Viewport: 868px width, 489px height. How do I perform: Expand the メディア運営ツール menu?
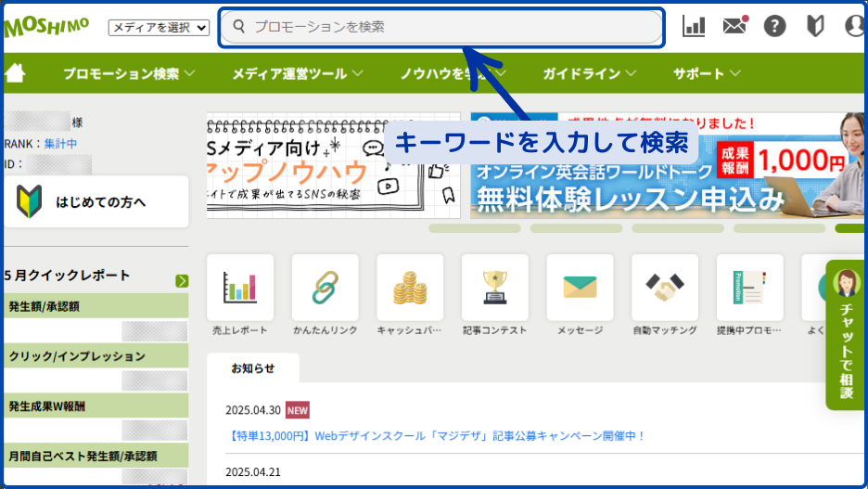(297, 73)
